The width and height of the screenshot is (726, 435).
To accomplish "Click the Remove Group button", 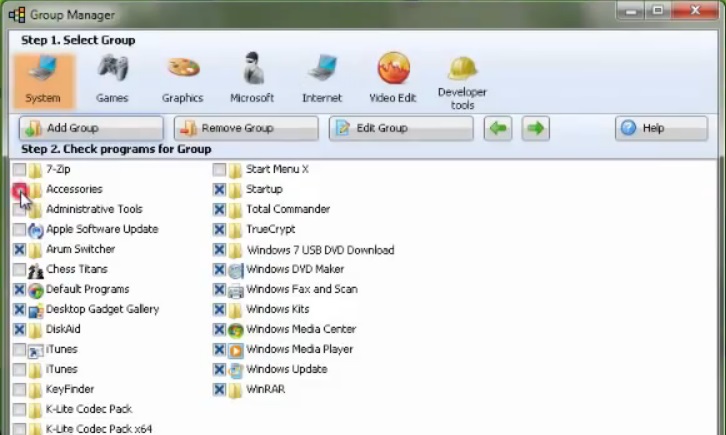I will point(246,128).
